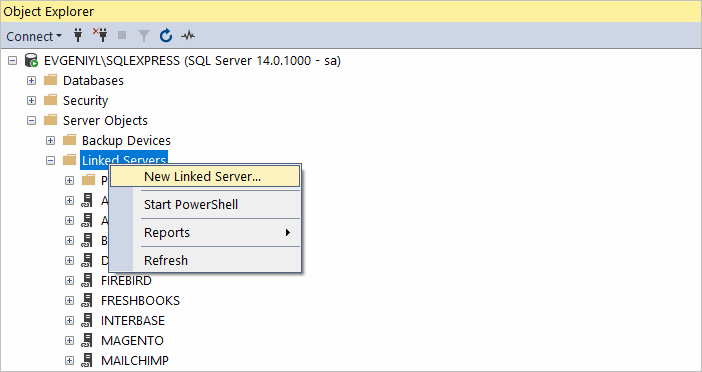Viewport: 702px width, 372px height.
Task: Select the highlighted Linked Servers label
Action: [124, 160]
